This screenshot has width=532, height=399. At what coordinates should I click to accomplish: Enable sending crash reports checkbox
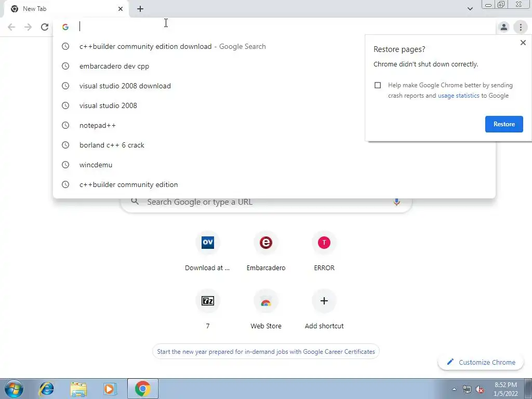tap(378, 85)
